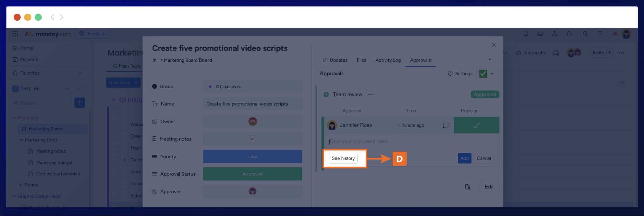
Task: Click the See history button
Action: [x=343, y=158]
